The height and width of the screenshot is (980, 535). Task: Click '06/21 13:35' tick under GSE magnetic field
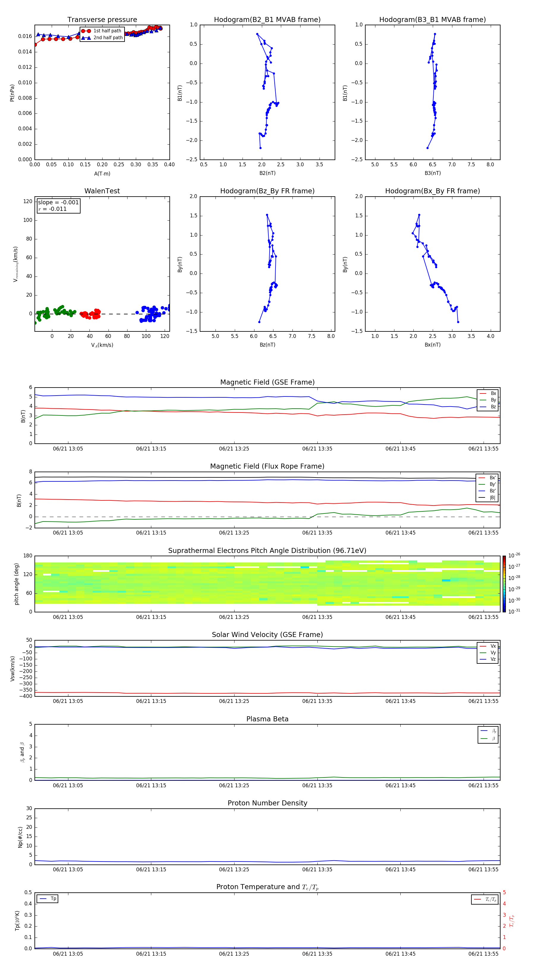(317, 449)
